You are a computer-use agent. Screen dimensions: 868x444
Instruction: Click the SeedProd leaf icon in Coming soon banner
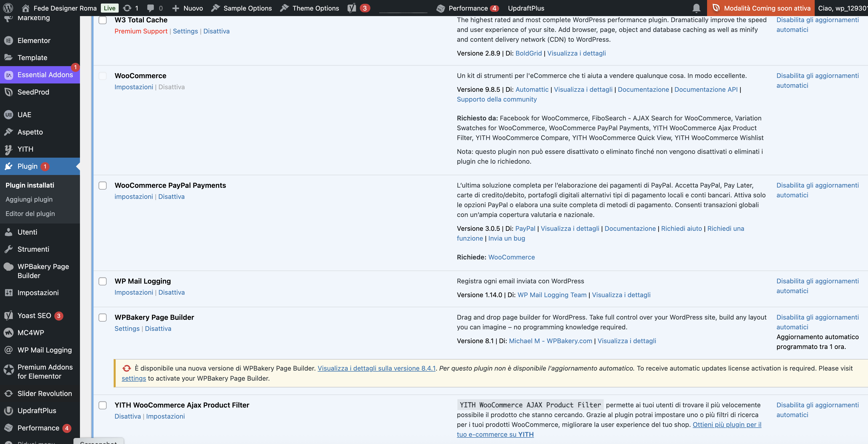pyautogui.click(x=716, y=8)
